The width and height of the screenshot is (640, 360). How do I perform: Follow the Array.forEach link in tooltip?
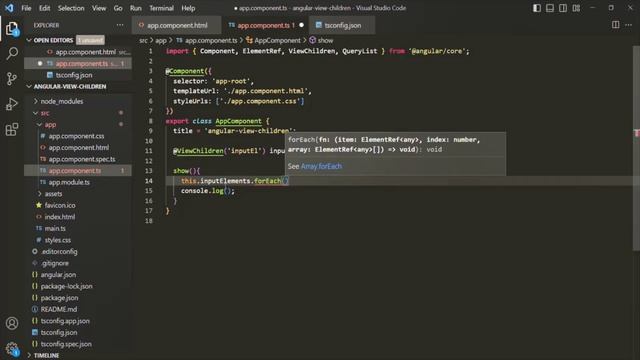pos(321,166)
